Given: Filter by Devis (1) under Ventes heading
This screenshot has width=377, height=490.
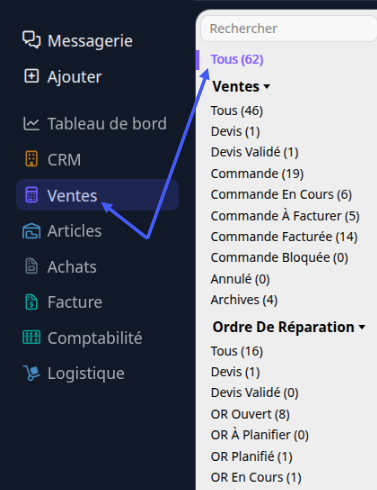Looking at the screenshot, I should click(235, 132).
